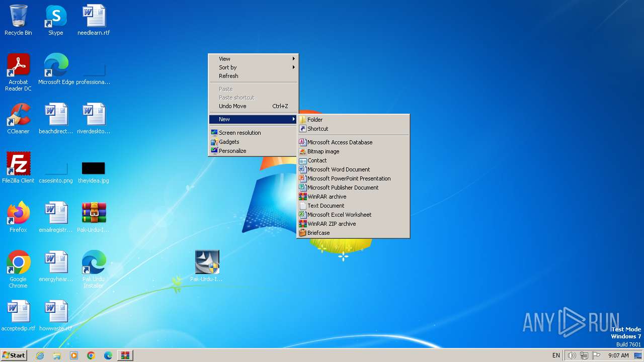The image size is (644, 362).
Task: Create a new Contact
Action: pos(353,160)
